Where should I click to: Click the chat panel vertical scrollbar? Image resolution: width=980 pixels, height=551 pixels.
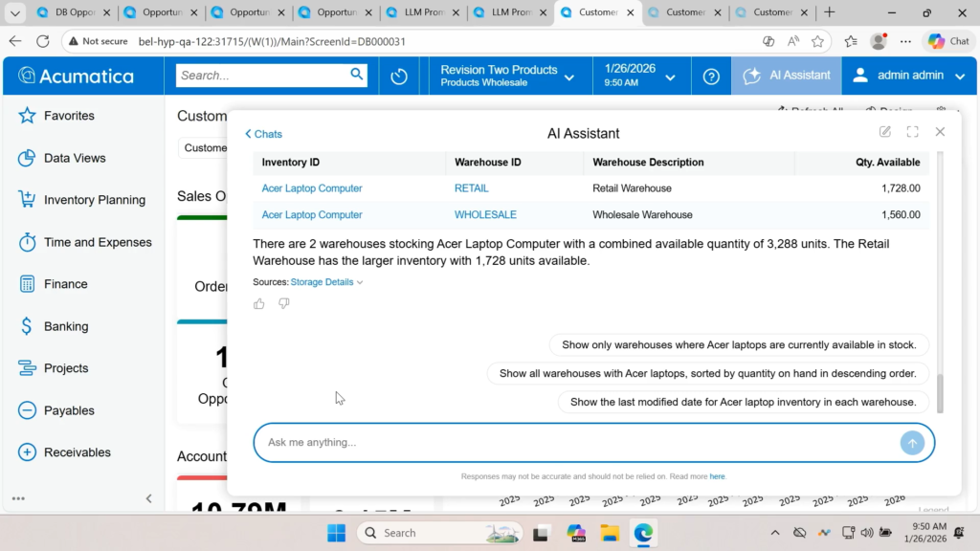(939, 392)
